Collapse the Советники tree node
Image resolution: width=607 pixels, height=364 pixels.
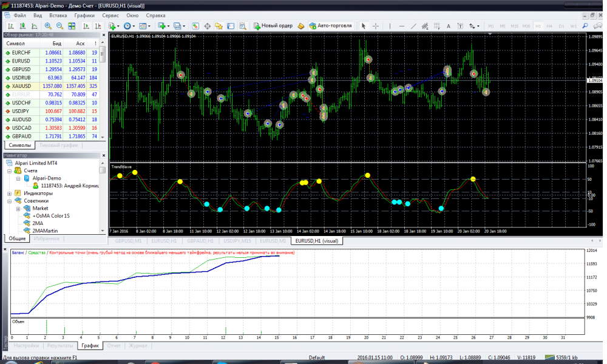(x=9, y=201)
